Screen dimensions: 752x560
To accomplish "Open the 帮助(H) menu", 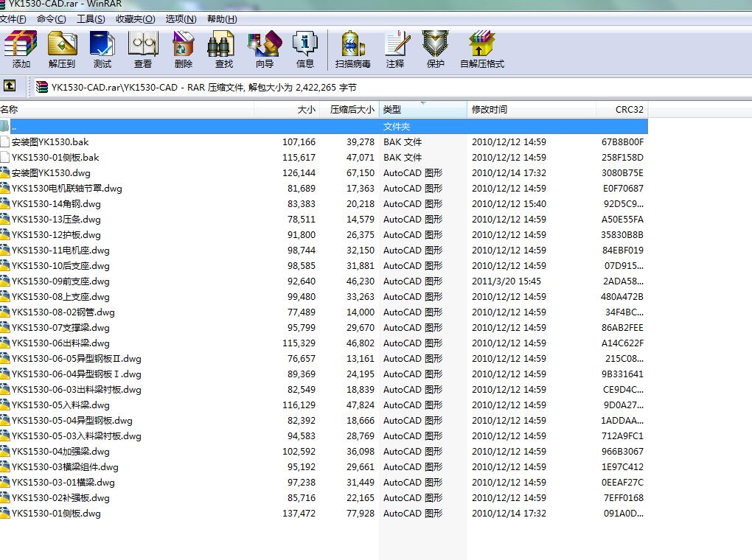I will tap(222, 19).
